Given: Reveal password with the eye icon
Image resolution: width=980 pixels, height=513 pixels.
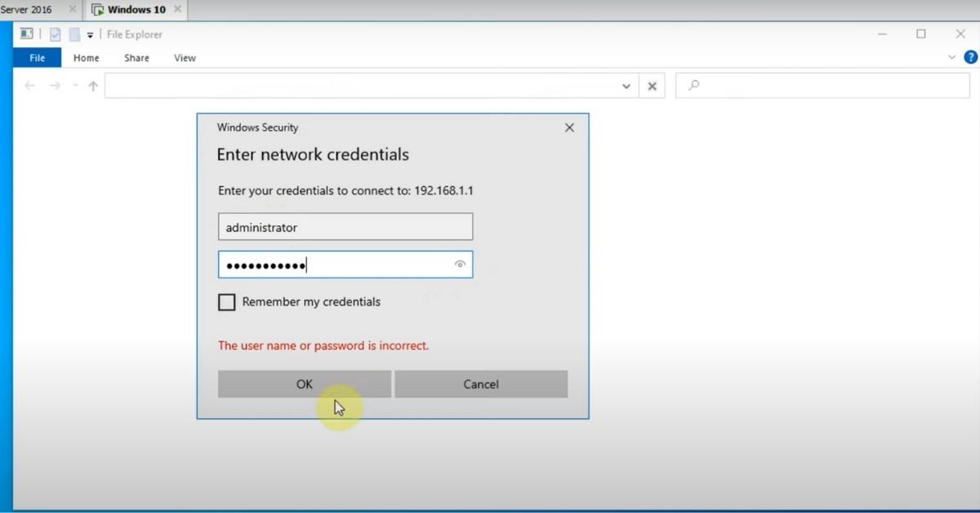Looking at the screenshot, I should pos(461,265).
